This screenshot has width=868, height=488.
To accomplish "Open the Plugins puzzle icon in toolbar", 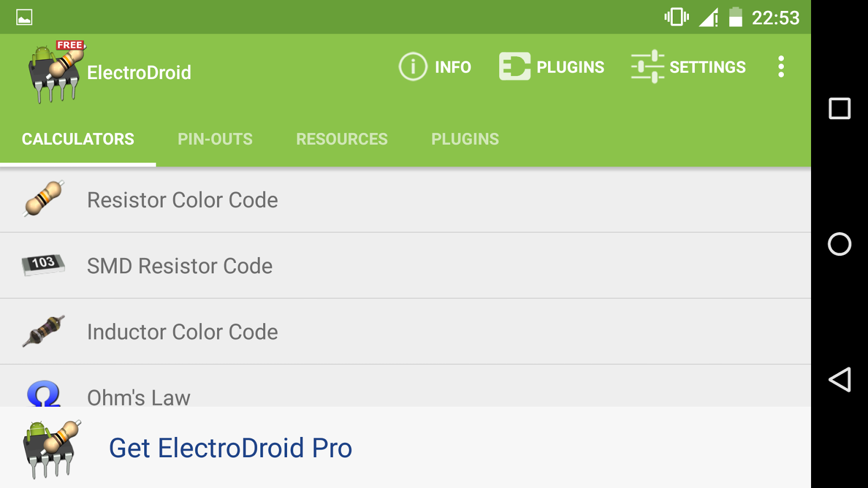I will 514,67.
